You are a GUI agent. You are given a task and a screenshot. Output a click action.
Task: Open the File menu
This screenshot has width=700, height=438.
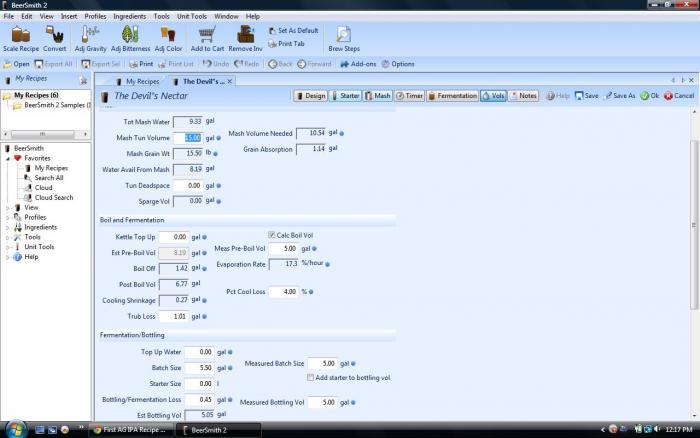[x=8, y=17]
